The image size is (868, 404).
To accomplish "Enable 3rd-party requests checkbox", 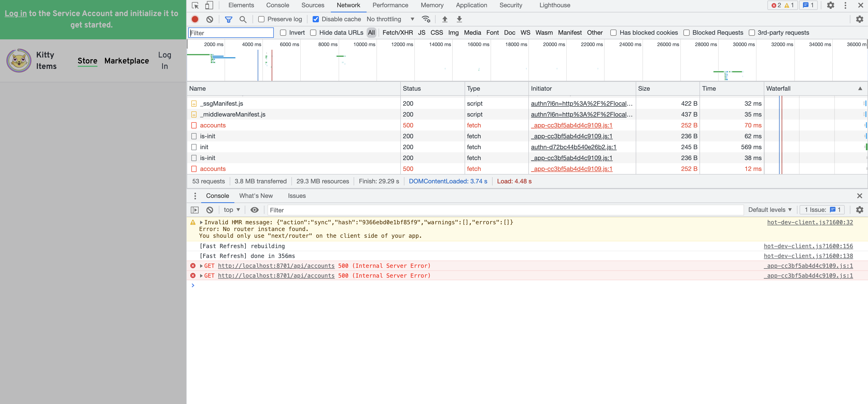I will (752, 33).
